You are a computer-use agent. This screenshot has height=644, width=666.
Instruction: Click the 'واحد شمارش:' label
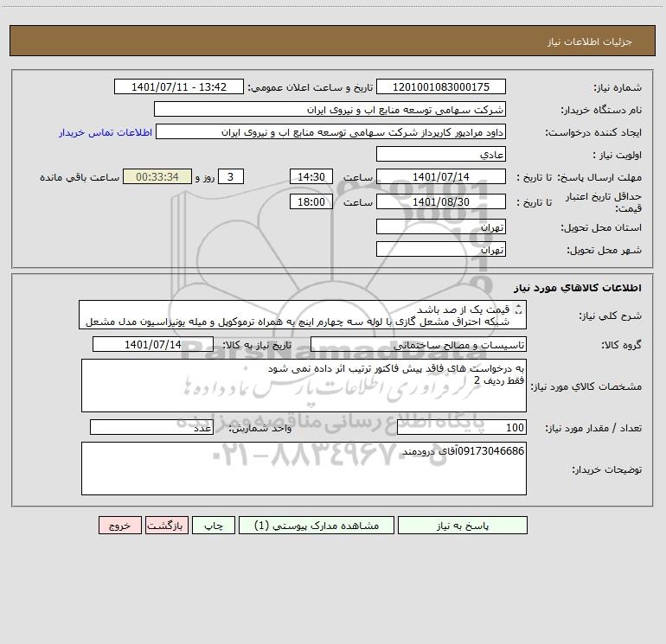coord(260,429)
